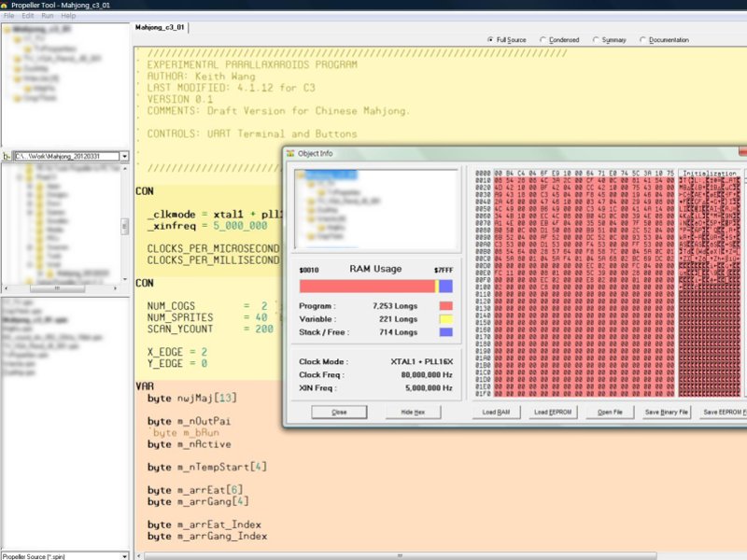Click the "byte m_nActive" declaration
Screen dimensions: 747x560
pyautogui.click(x=190, y=444)
